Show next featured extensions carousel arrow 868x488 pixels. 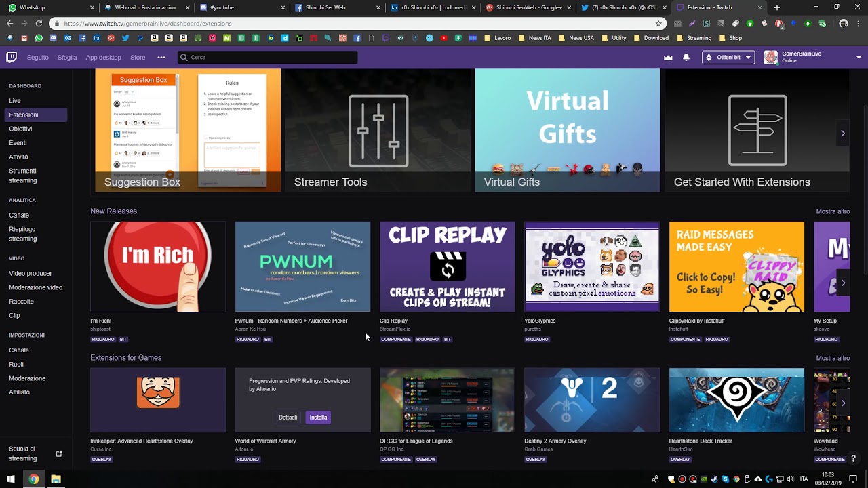843,134
